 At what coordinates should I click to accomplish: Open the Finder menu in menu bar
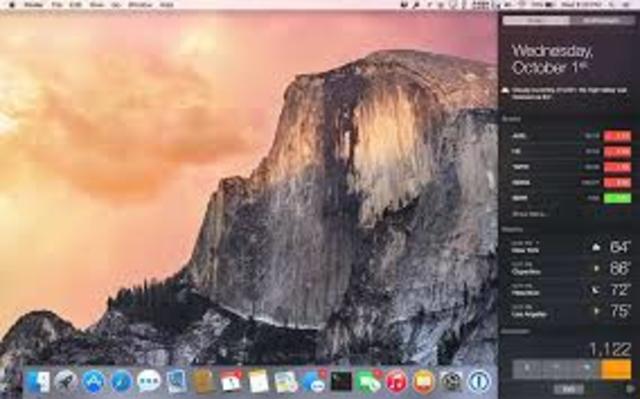[x=33, y=4]
